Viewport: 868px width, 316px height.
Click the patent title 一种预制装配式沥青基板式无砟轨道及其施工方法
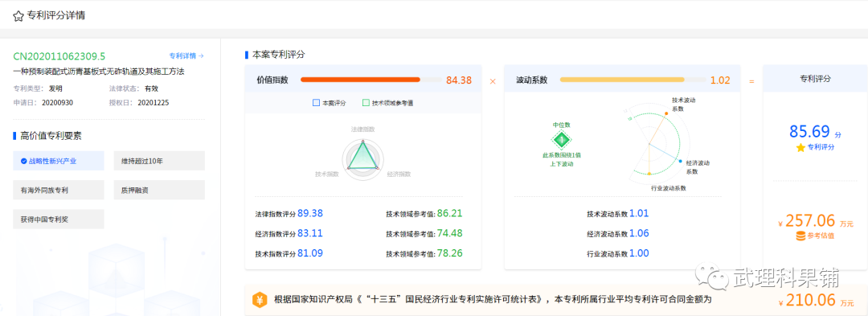click(x=99, y=72)
